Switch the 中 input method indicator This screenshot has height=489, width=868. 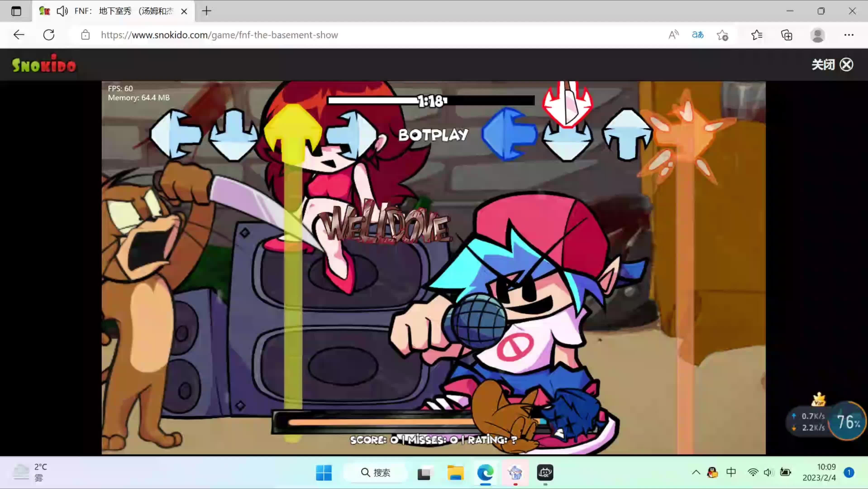click(x=731, y=472)
